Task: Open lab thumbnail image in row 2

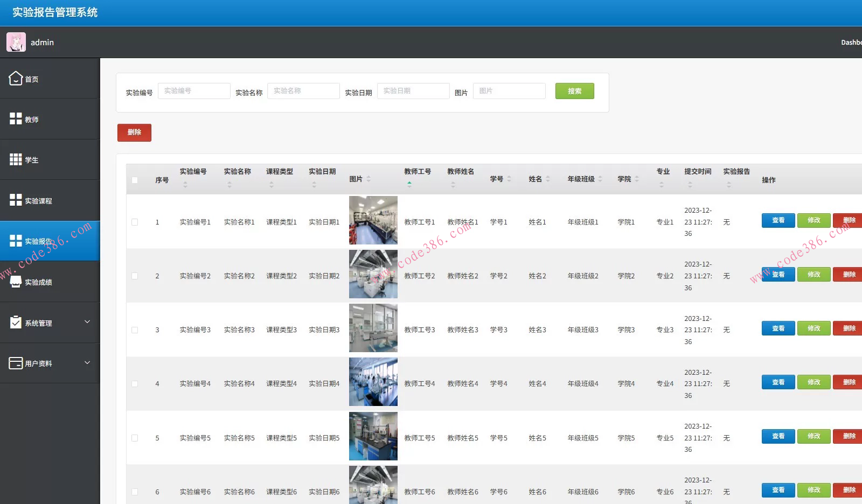Action: [x=373, y=274]
